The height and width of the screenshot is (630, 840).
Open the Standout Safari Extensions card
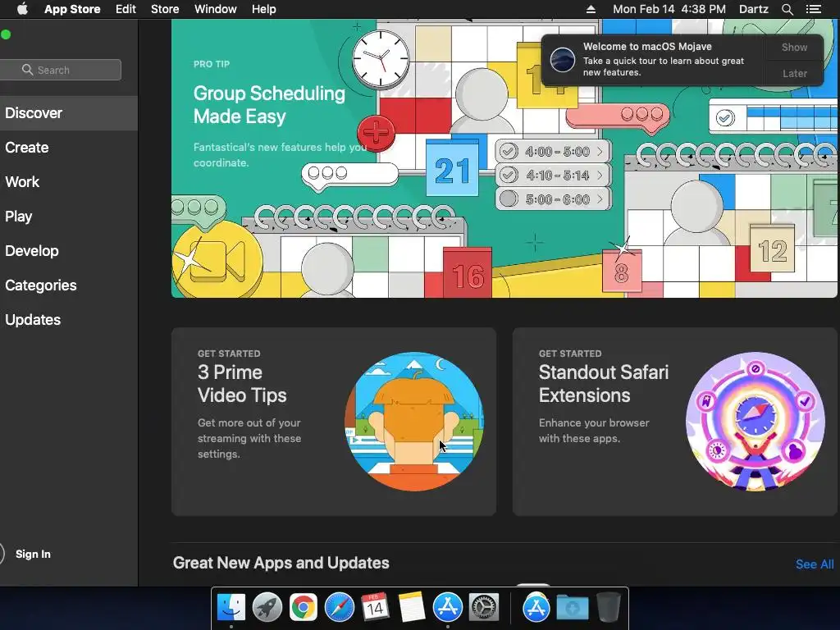pyautogui.click(x=675, y=422)
